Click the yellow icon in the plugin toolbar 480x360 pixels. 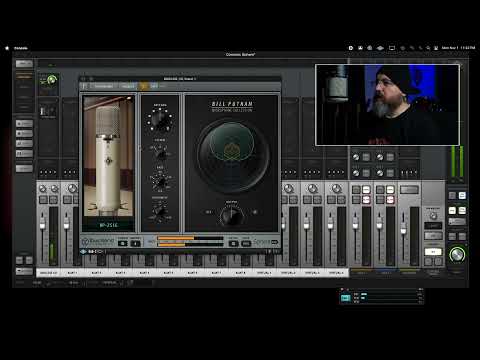(144, 86)
